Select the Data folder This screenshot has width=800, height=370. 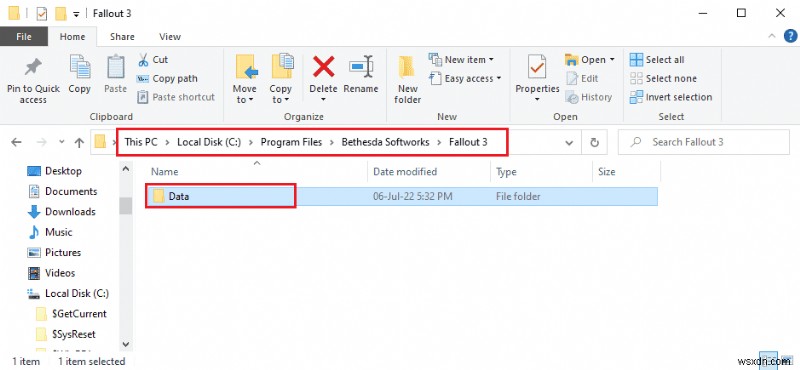[402, 196]
